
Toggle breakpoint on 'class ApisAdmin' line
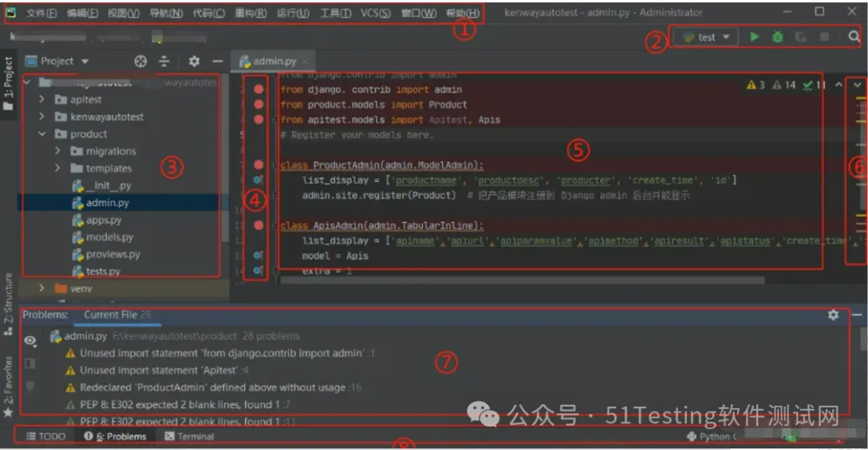click(259, 225)
